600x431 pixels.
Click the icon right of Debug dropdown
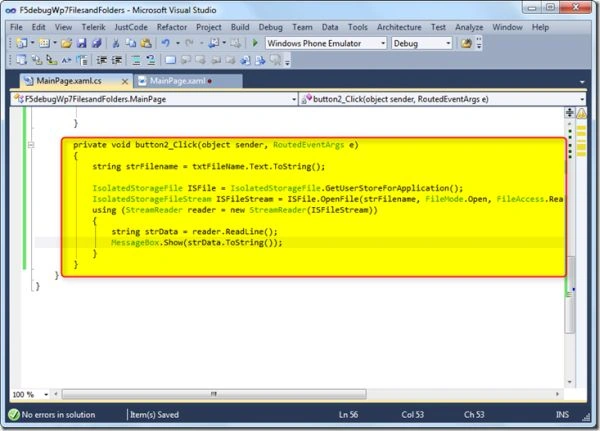pos(466,43)
